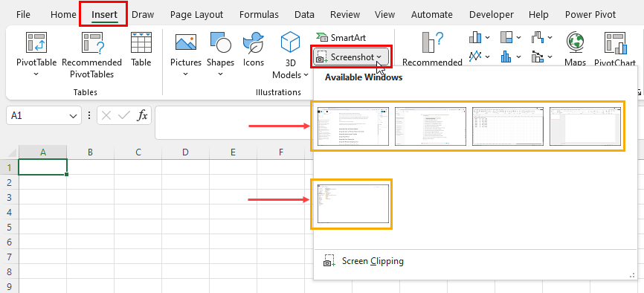Image resolution: width=644 pixels, height=293 pixels.
Task: Open the Shapes gallery dropdown
Action: (220, 74)
